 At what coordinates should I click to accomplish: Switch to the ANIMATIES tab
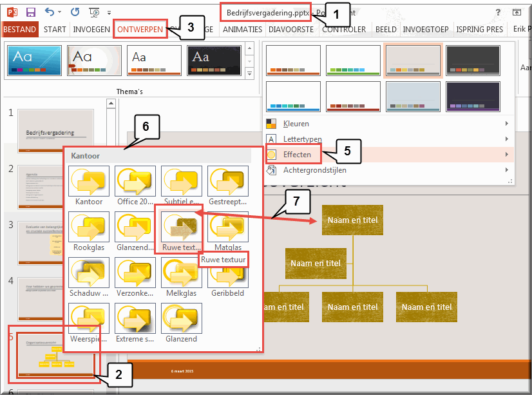[x=242, y=30]
